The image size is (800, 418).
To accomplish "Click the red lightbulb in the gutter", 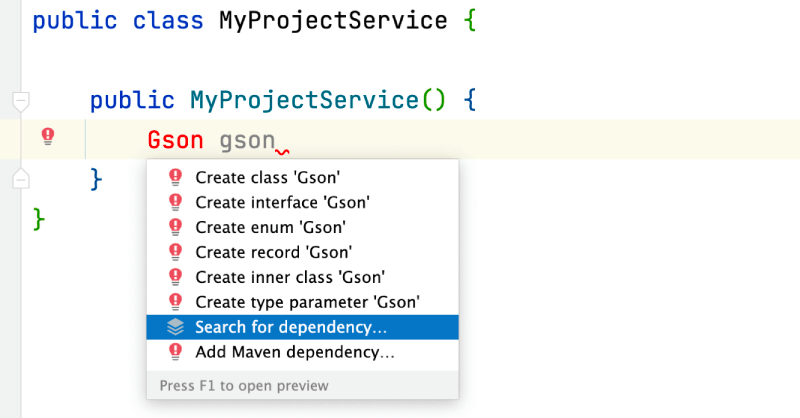I will [47, 138].
